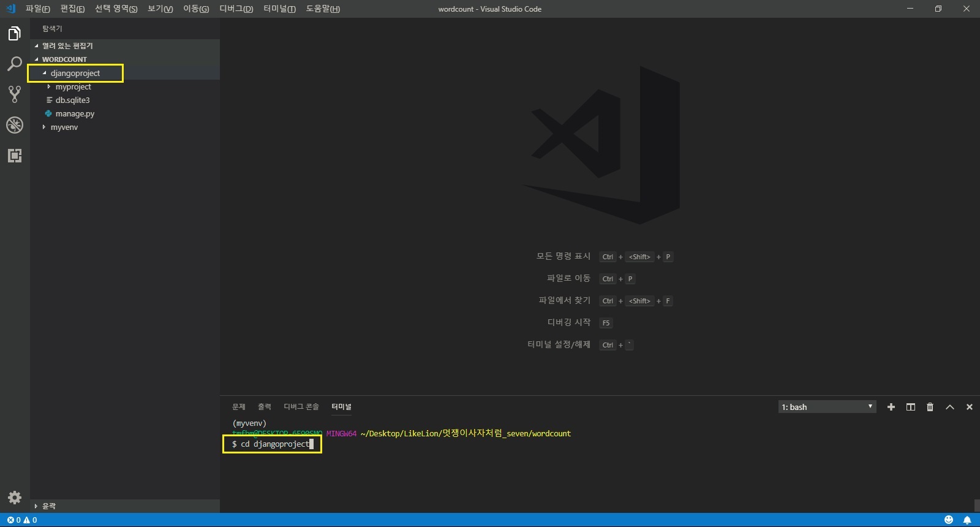This screenshot has height=527, width=980.
Task: Expand the myvenv folder
Action: click(44, 127)
